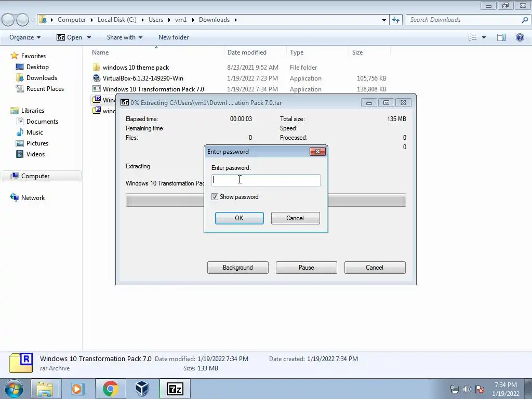Sort files by Date modified column

(x=247, y=52)
